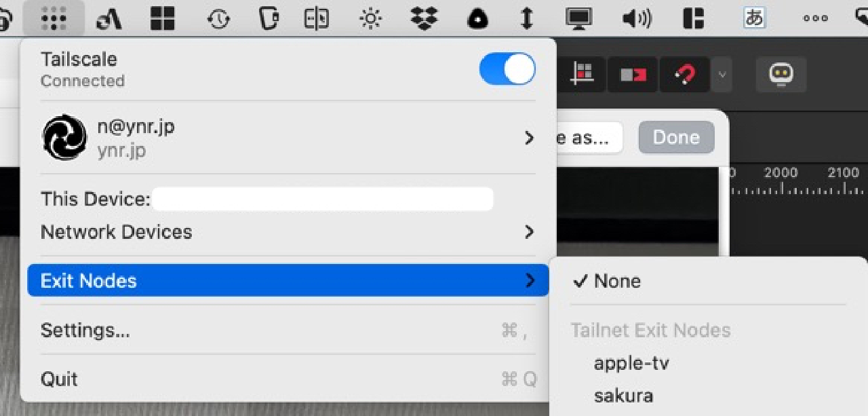The image size is (868, 416).
Task: Select the Exit Nodes menu item
Action: pyautogui.click(x=288, y=280)
